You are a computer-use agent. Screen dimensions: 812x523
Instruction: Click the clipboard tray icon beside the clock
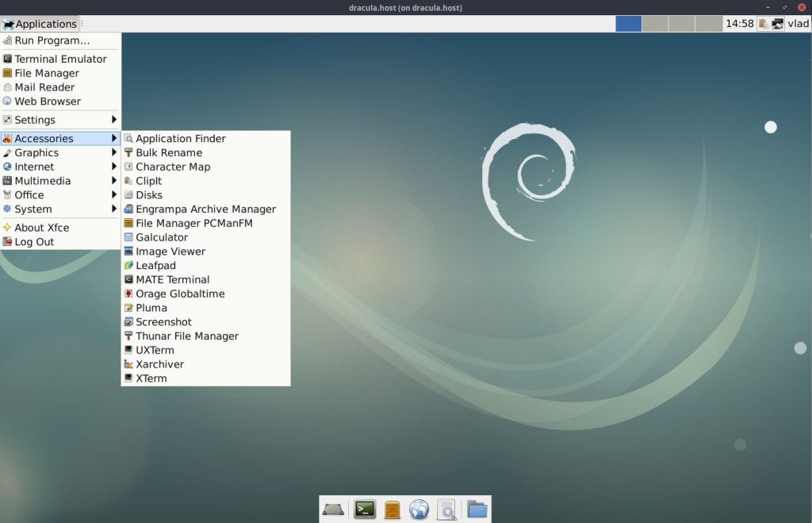tap(763, 24)
